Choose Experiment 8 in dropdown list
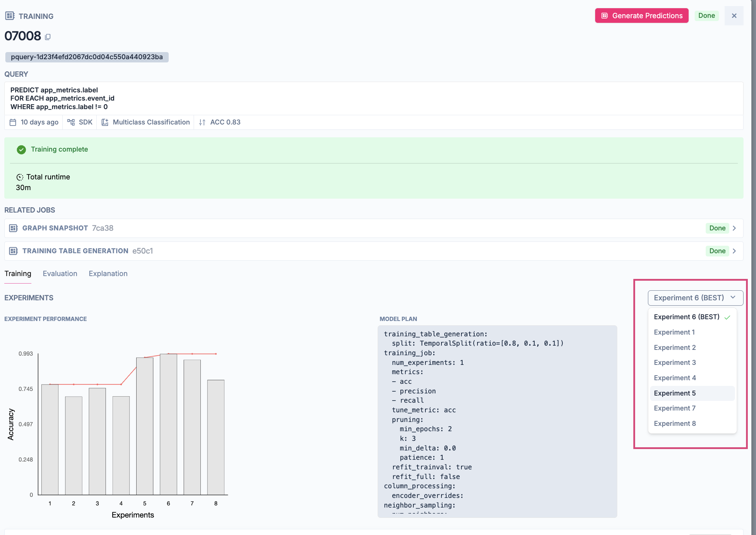756x535 pixels. click(675, 423)
